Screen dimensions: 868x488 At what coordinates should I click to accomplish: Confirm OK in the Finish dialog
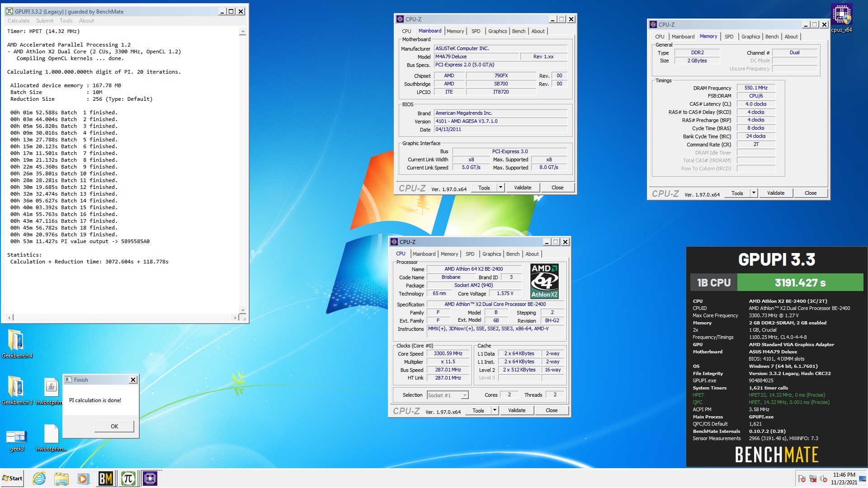114,426
